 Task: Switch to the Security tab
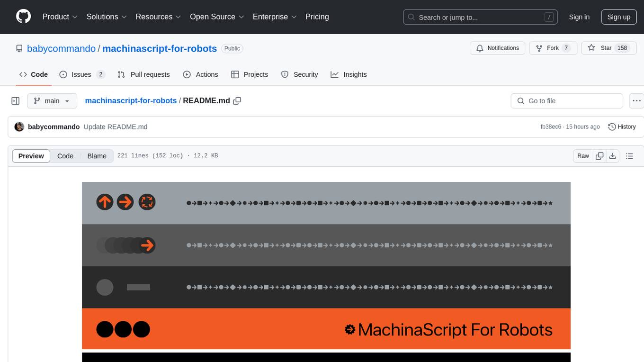tap(300, 74)
